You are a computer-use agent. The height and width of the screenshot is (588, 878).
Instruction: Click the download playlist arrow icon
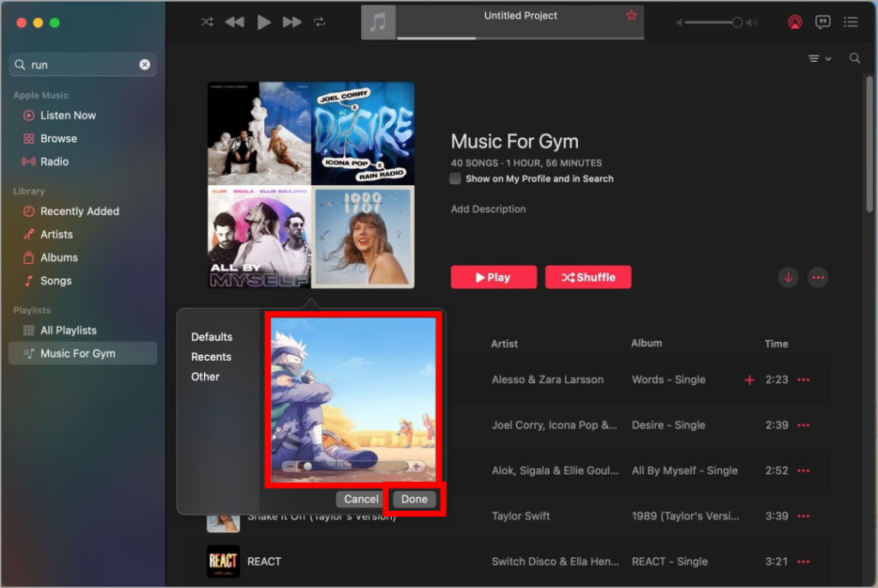[x=788, y=277]
